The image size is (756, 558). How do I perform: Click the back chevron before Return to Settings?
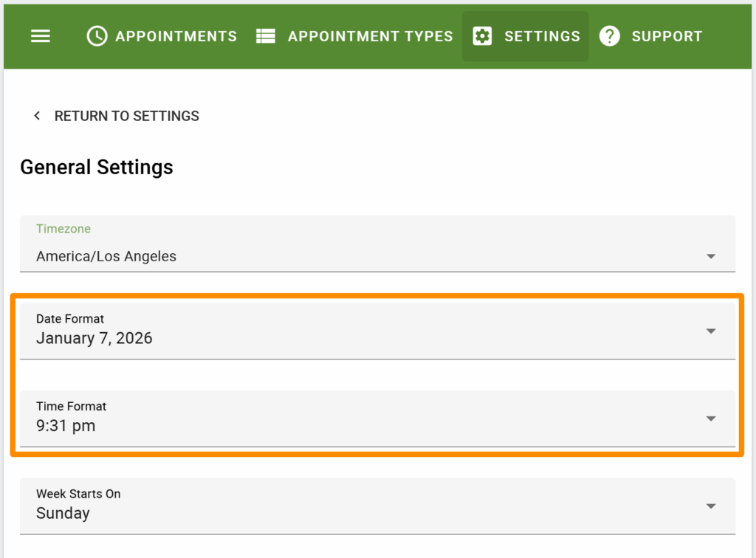36,115
